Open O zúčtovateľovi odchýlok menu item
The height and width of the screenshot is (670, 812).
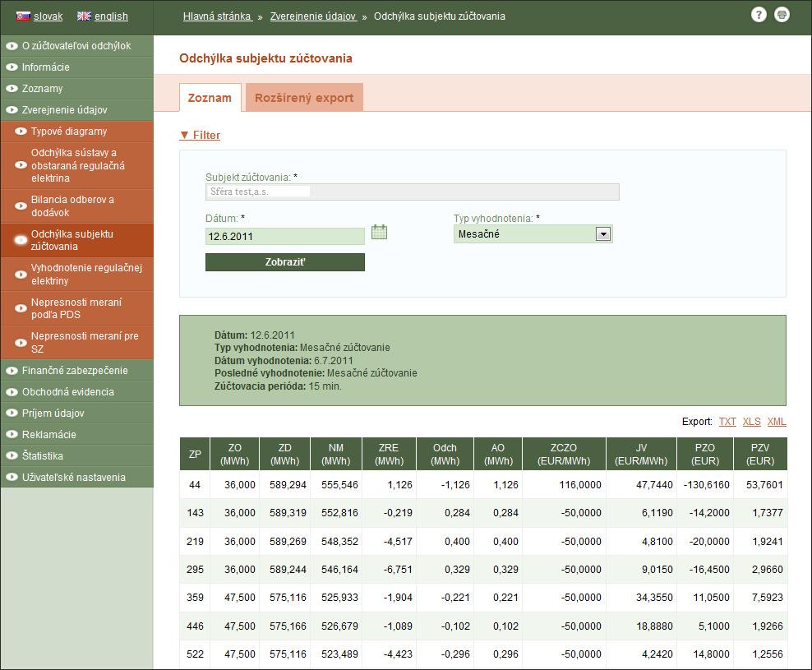(x=76, y=46)
